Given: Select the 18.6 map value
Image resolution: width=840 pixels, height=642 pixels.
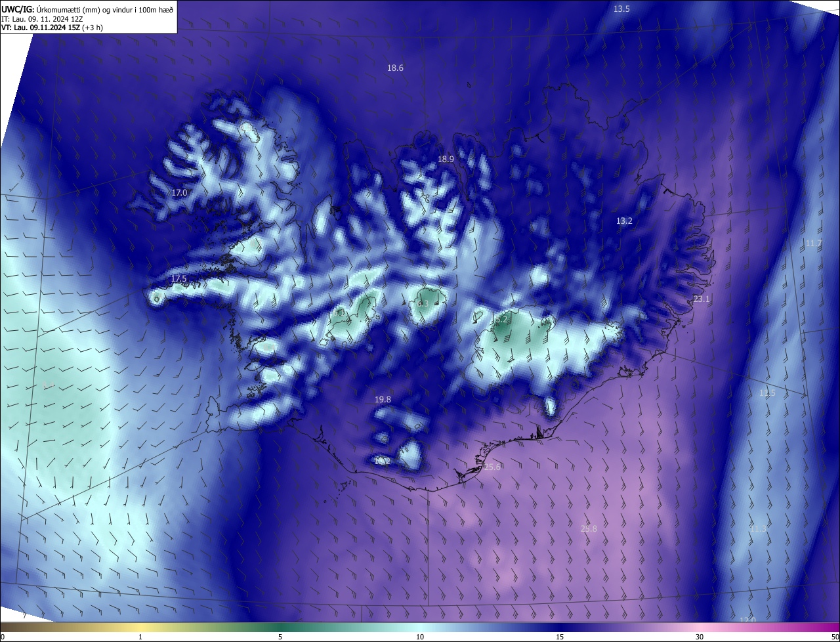Looking at the screenshot, I should coord(395,68).
